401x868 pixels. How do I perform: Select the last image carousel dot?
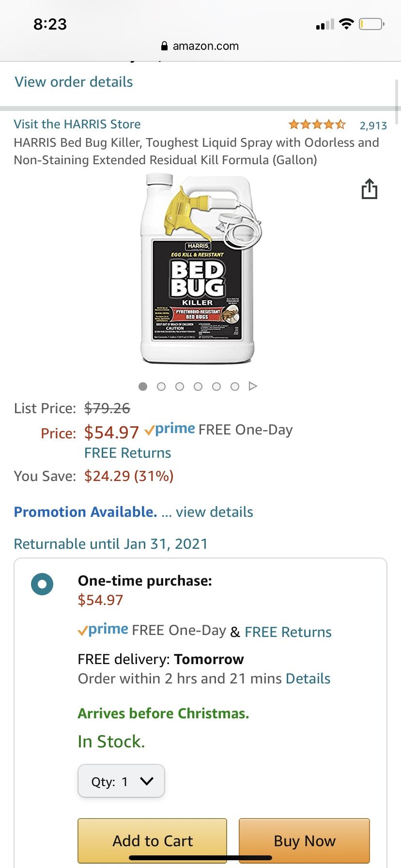pos(235,387)
